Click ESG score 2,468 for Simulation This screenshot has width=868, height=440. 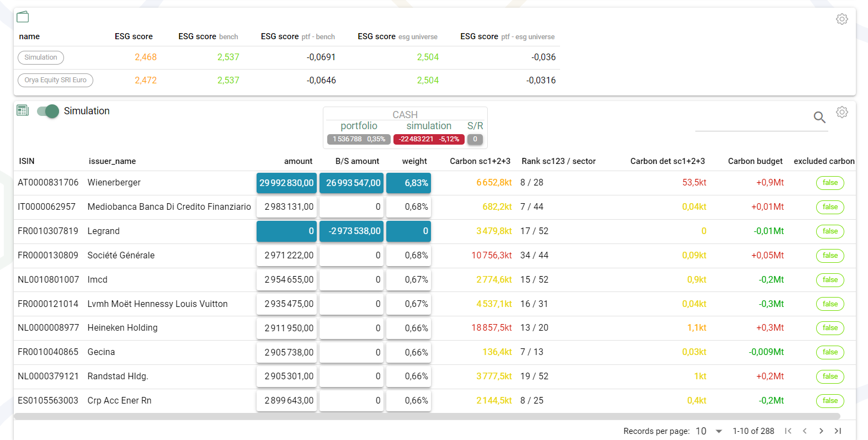click(146, 57)
